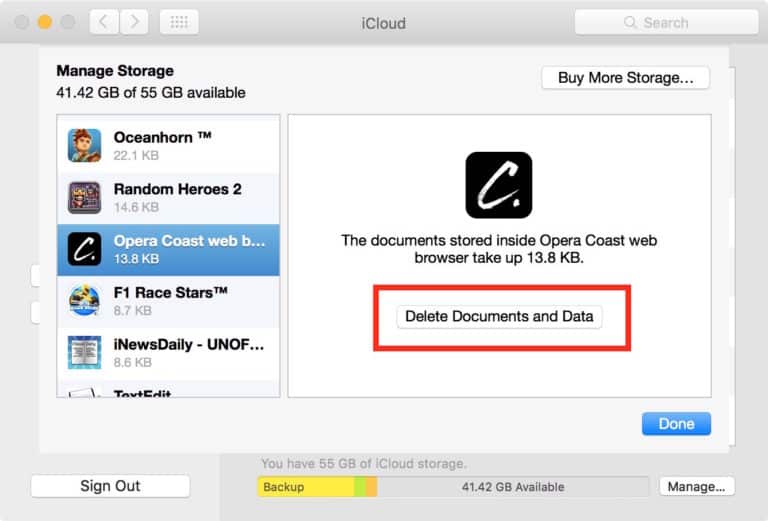Go back with the left arrow
Viewport: 768px width, 521px height.
pos(103,22)
